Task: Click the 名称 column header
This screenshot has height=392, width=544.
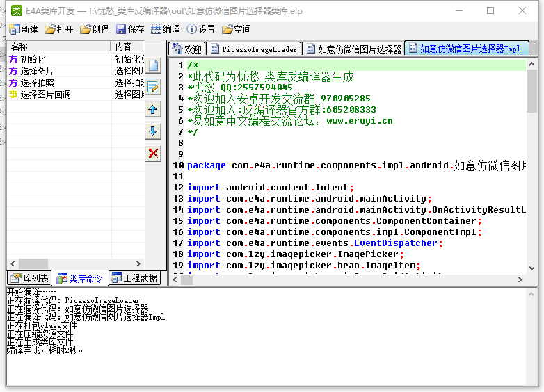Action: [x=58, y=47]
